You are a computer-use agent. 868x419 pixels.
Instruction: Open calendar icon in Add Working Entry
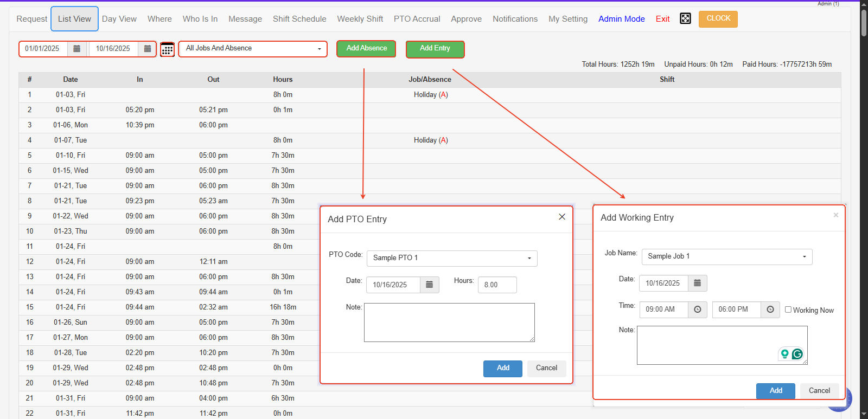click(x=697, y=283)
